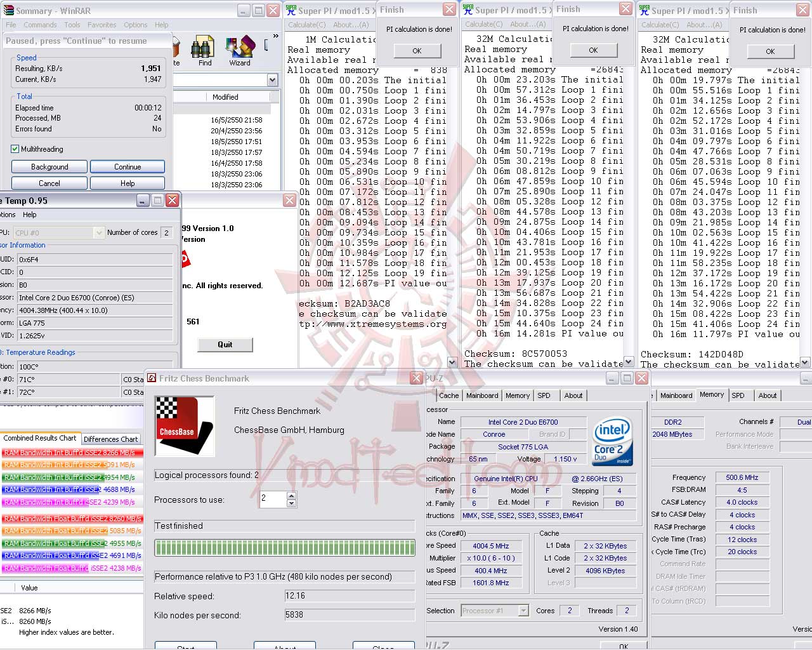Open the Favorites menu in WinRAR

(x=102, y=25)
